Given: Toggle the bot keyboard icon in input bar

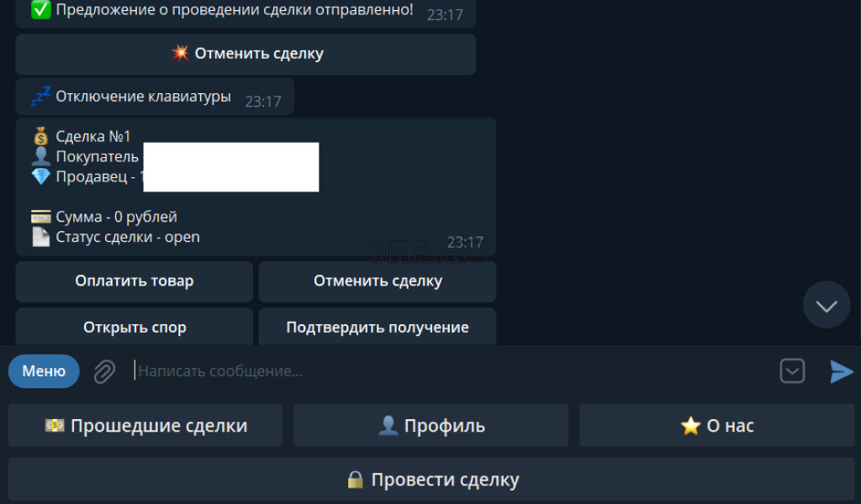Looking at the screenshot, I should 792,371.
